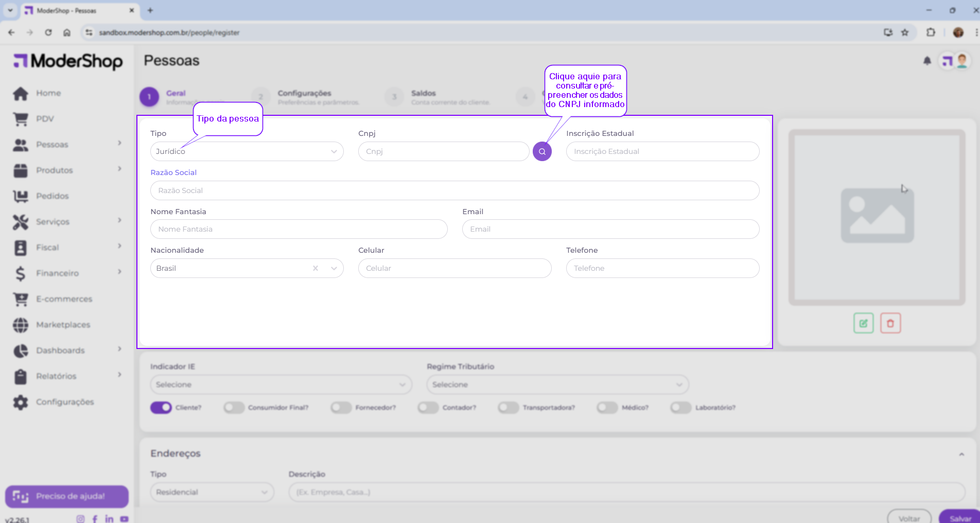Switch to the Configurações step tab

(x=304, y=94)
